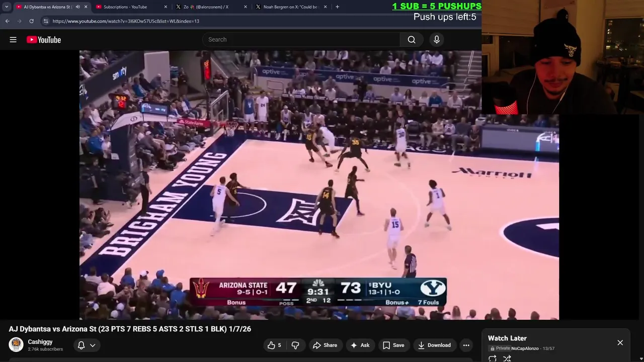
Task: Toggle loop playlist in Watch Later panel
Action: [x=493, y=358]
